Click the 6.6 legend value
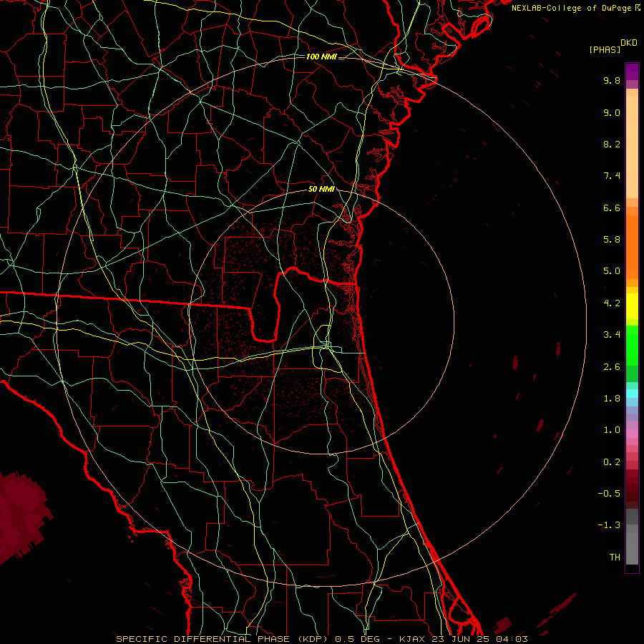644x644 pixels. [x=612, y=208]
